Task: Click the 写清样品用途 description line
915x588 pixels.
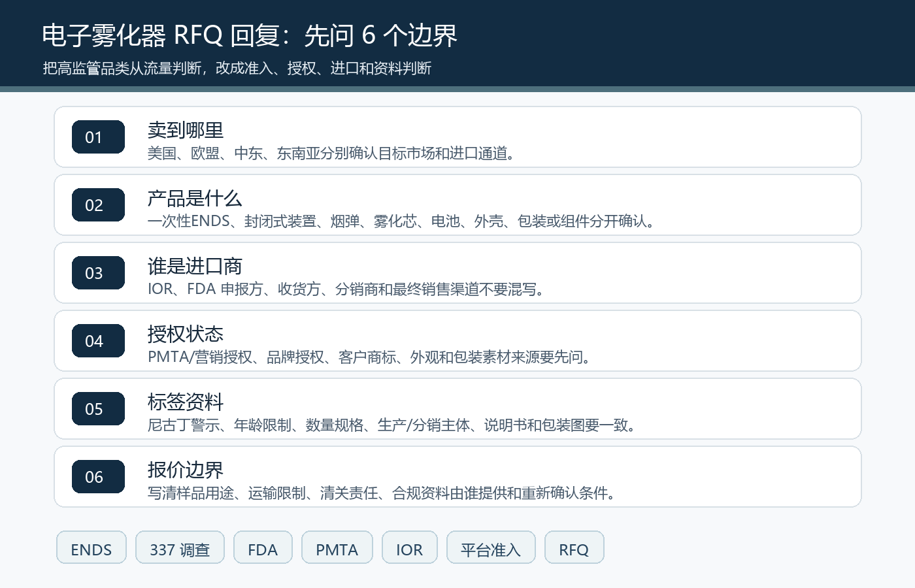Action: tap(383, 493)
